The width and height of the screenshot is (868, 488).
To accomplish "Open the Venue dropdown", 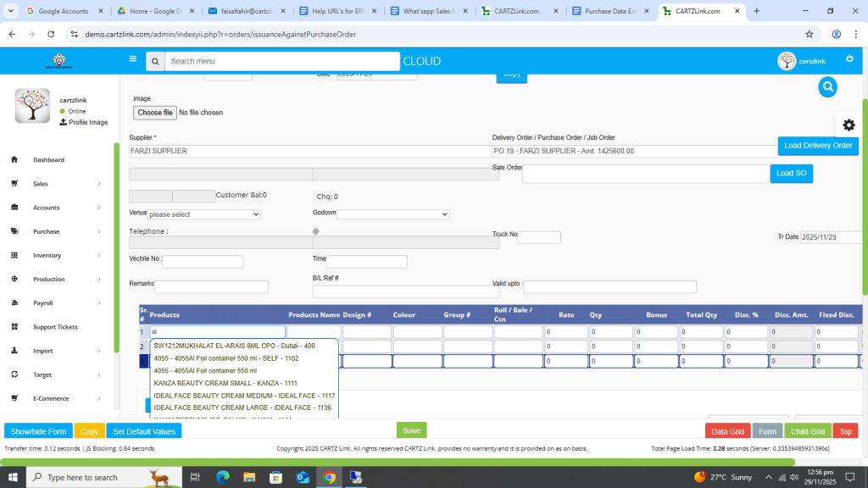I will tap(203, 214).
